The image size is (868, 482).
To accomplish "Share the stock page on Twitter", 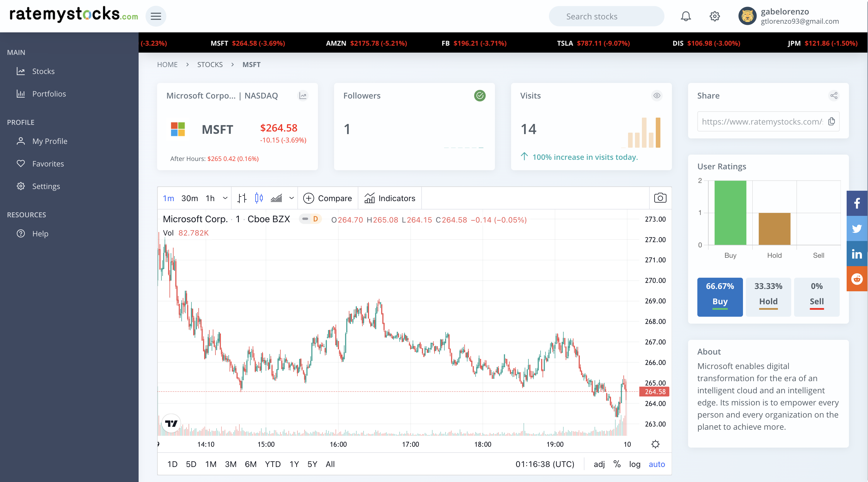I will click(856, 228).
